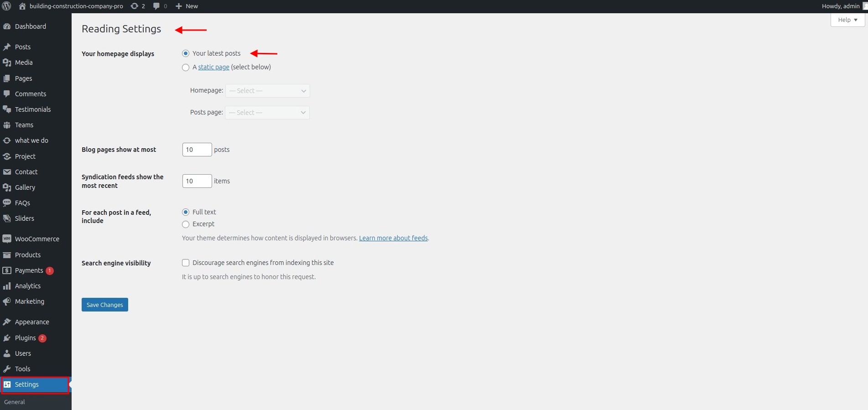Open the Homepage select dropdown
Viewport: 868px width, 410px height.
coord(267,91)
